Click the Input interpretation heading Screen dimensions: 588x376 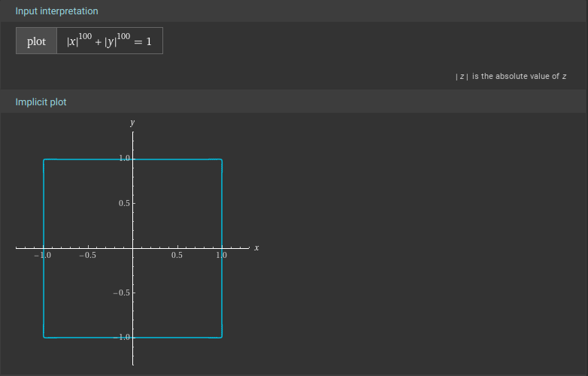[56, 11]
